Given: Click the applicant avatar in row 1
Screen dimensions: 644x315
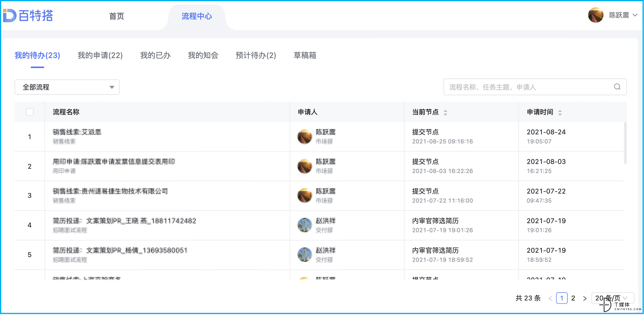Looking at the screenshot, I should click(304, 137).
